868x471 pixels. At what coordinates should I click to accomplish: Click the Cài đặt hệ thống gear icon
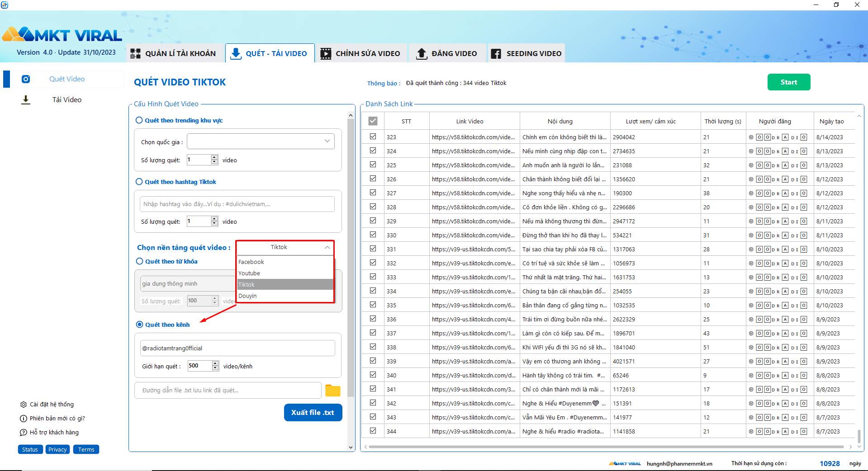pos(24,405)
